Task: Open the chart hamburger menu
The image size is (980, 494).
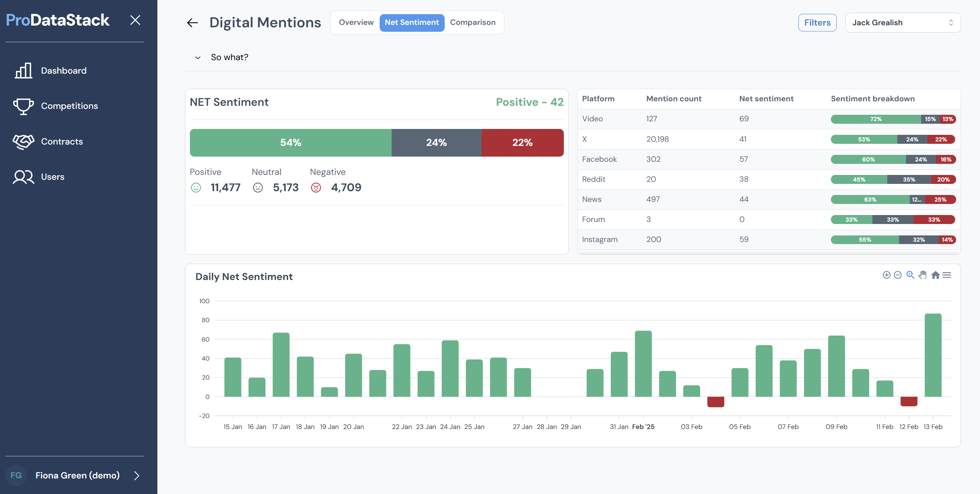Action: (x=947, y=275)
